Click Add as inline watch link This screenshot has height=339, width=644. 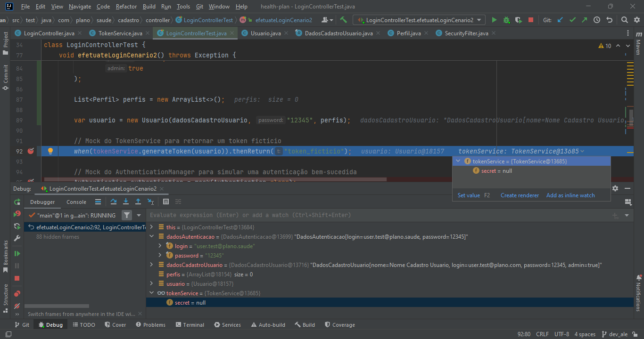(570, 195)
